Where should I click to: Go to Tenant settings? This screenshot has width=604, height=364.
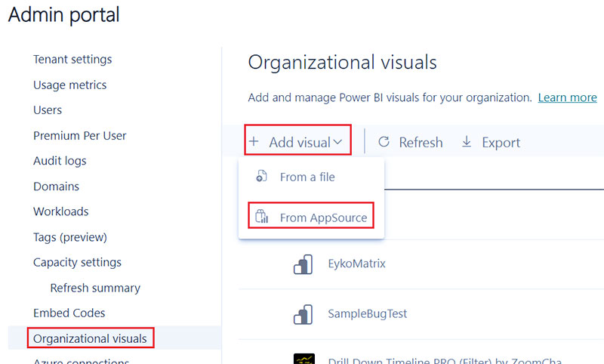pos(72,60)
